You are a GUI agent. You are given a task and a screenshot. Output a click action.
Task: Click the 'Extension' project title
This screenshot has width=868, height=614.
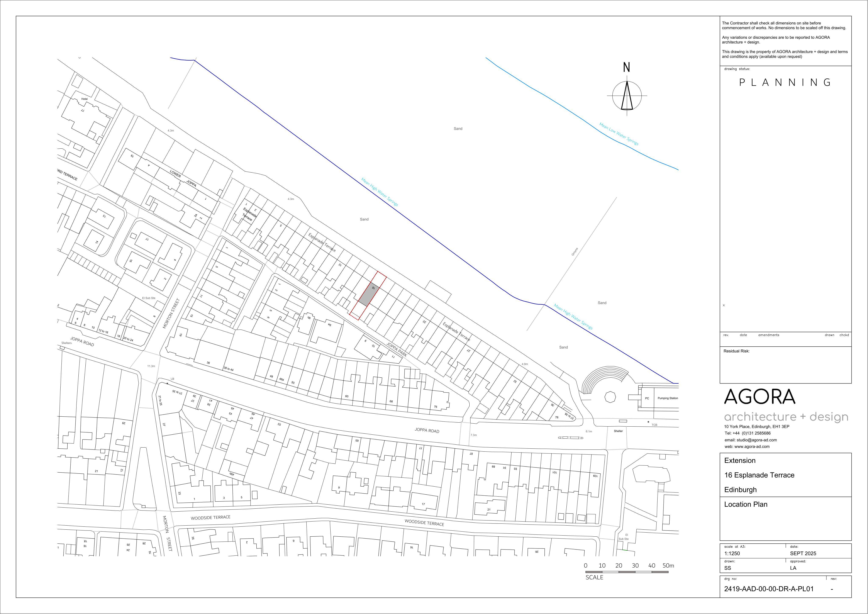[x=740, y=461]
